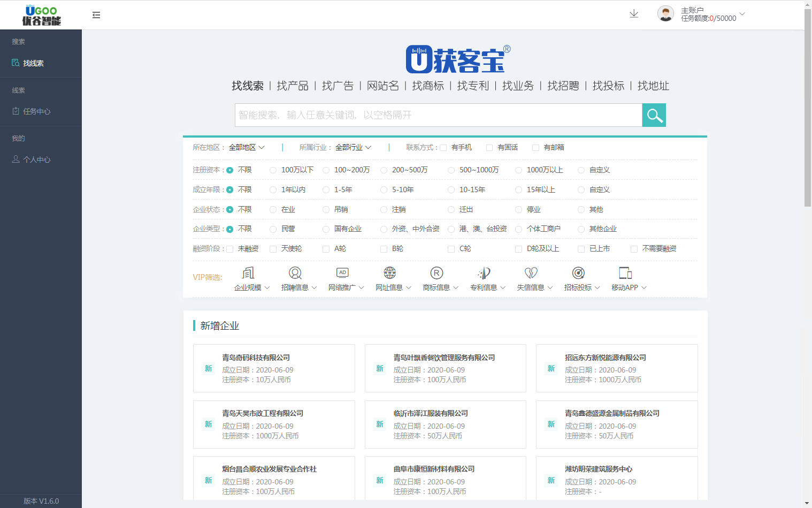
Task: Switch to the 找商标 tab
Action: click(x=428, y=86)
